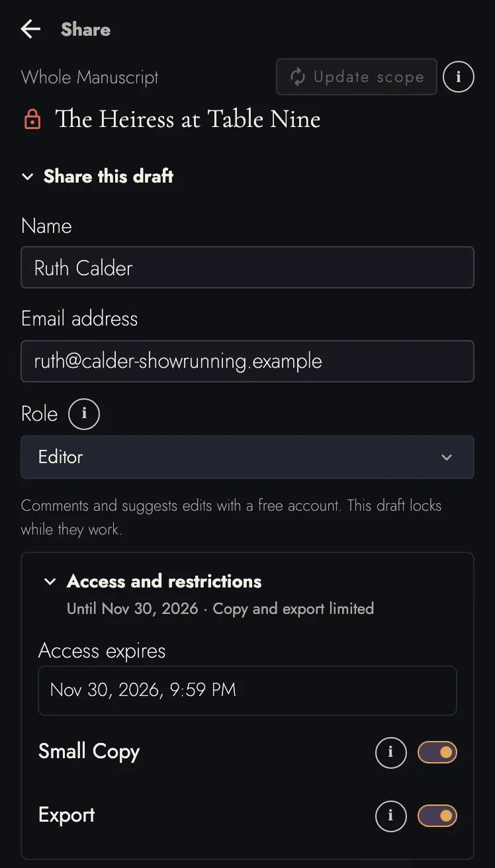Image resolution: width=495 pixels, height=868 pixels.
Task: Toggle the Export switch
Action: click(x=437, y=816)
